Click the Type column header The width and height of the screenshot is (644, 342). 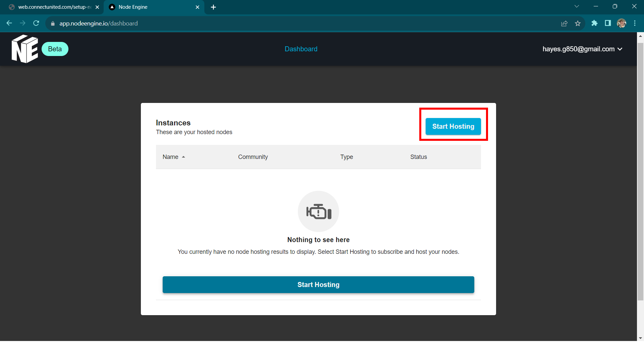tap(346, 157)
